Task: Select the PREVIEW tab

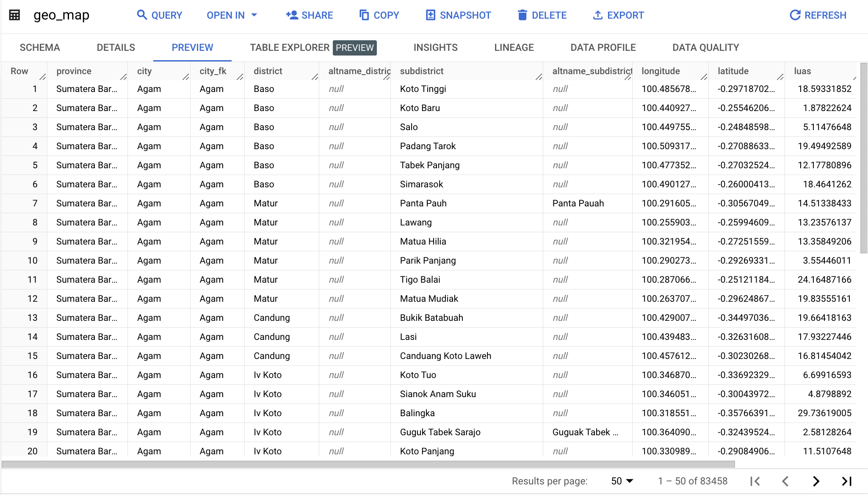Action: 192,47
